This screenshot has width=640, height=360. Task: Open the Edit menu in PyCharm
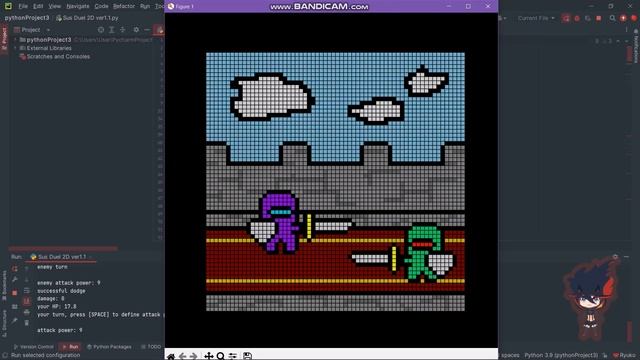tap(38, 6)
